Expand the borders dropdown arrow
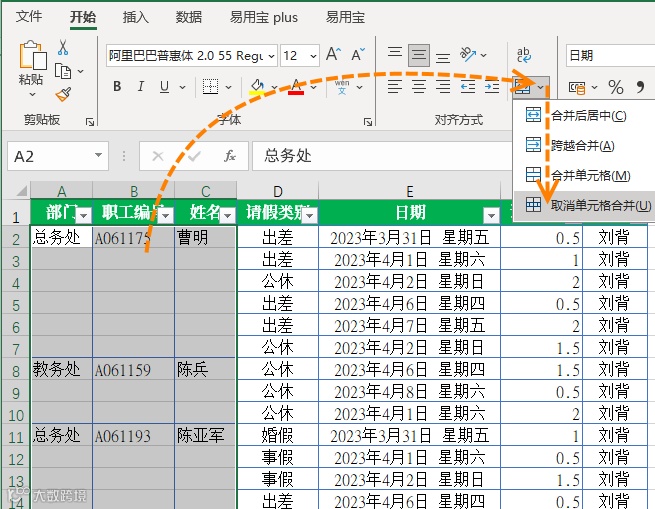This screenshot has height=509, width=655. (x=228, y=87)
